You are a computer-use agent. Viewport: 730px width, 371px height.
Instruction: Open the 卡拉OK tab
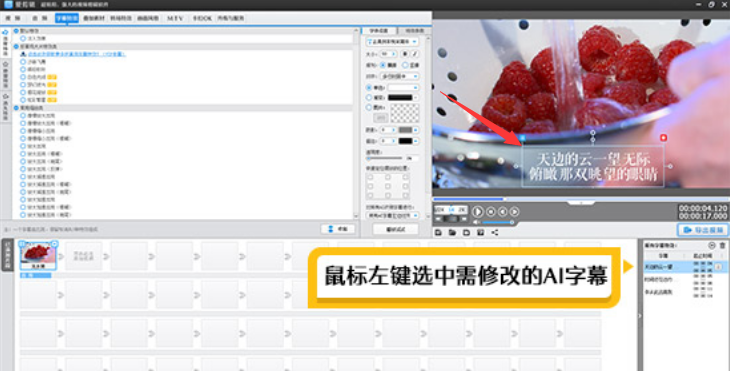click(202, 18)
